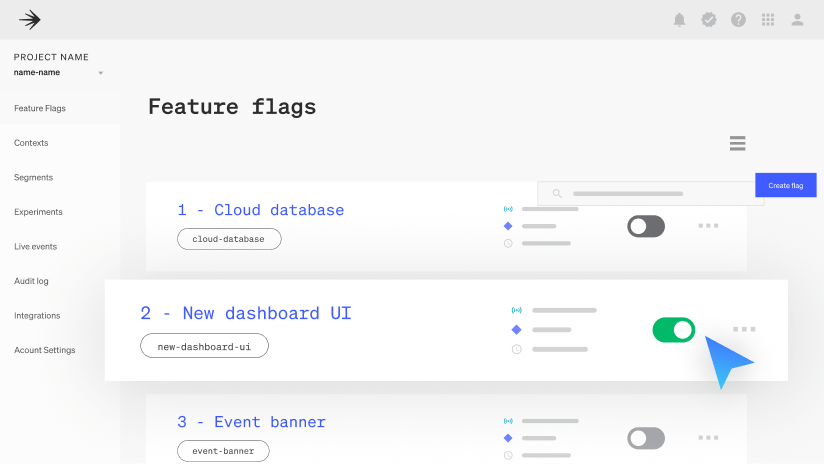Expand the project name dropdown

100,73
